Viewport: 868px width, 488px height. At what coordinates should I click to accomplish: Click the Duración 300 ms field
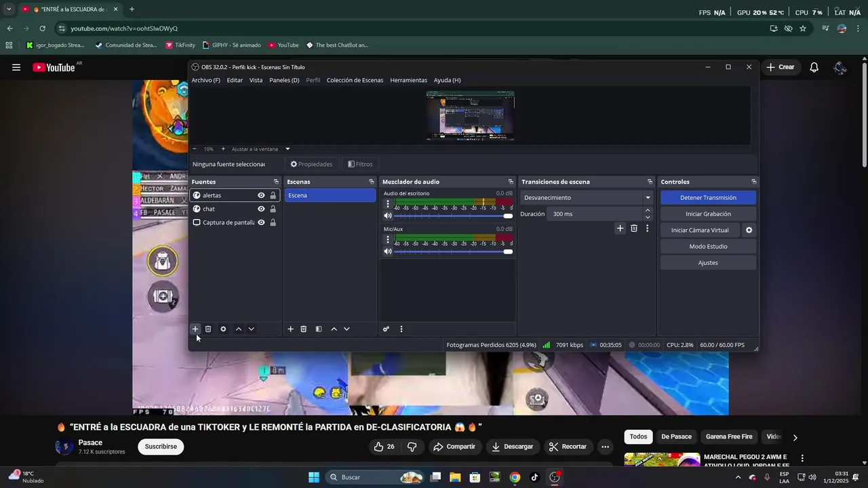(x=596, y=214)
